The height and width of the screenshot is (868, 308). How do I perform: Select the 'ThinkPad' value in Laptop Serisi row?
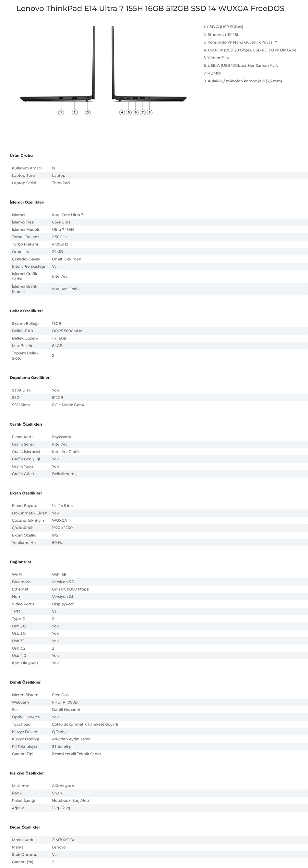pyautogui.click(x=61, y=183)
